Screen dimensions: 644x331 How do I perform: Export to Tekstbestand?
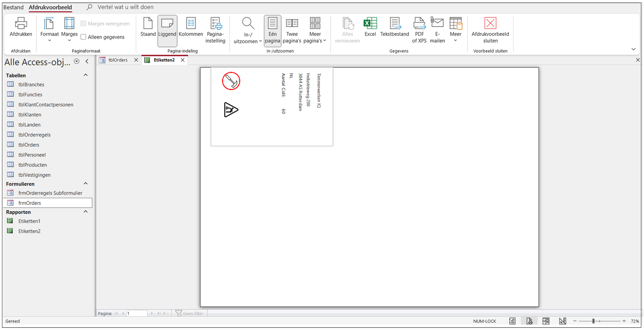(x=395, y=27)
